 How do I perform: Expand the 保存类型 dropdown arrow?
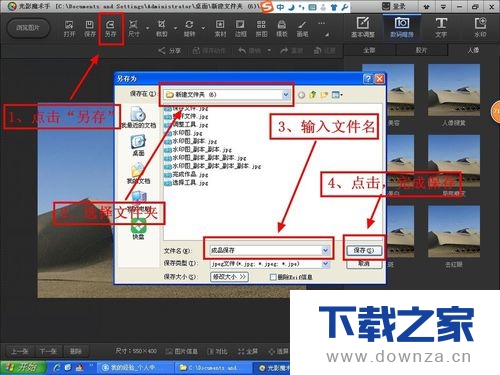325,264
